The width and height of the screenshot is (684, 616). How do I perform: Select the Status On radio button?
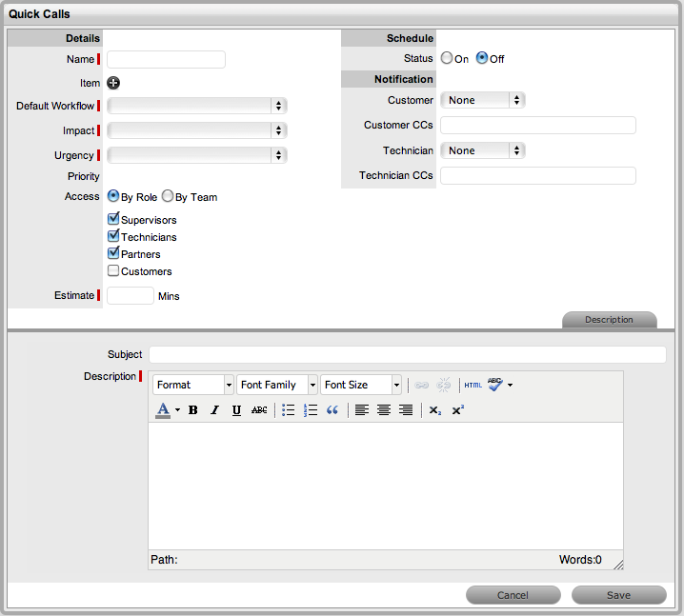tap(447, 58)
